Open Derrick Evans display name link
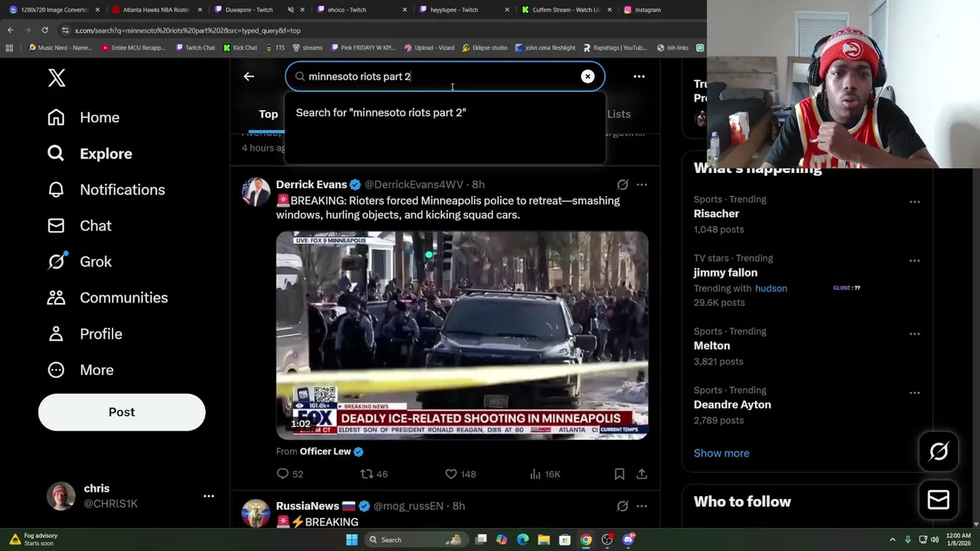This screenshot has width=980, height=551. (x=312, y=184)
